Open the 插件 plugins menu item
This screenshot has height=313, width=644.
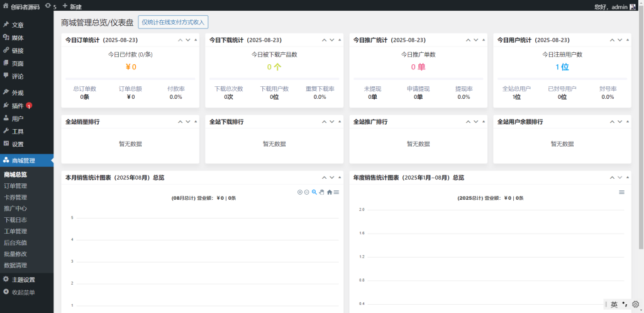18,106
